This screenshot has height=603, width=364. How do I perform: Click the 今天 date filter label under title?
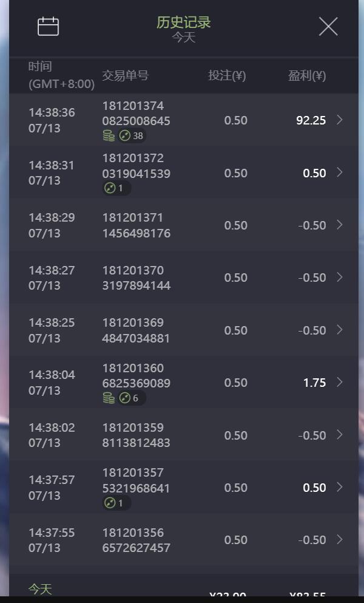pos(183,37)
